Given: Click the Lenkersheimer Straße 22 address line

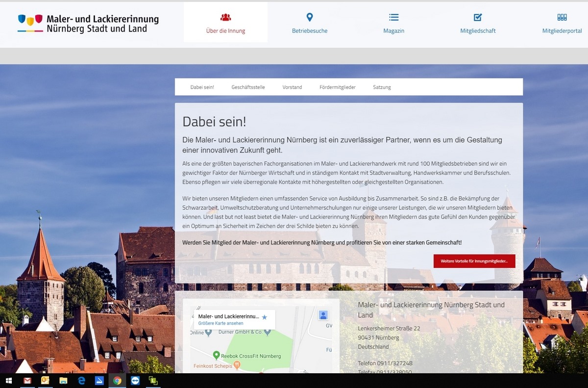Looking at the screenshot, I should pyautogui.click(x=389, y=328).
